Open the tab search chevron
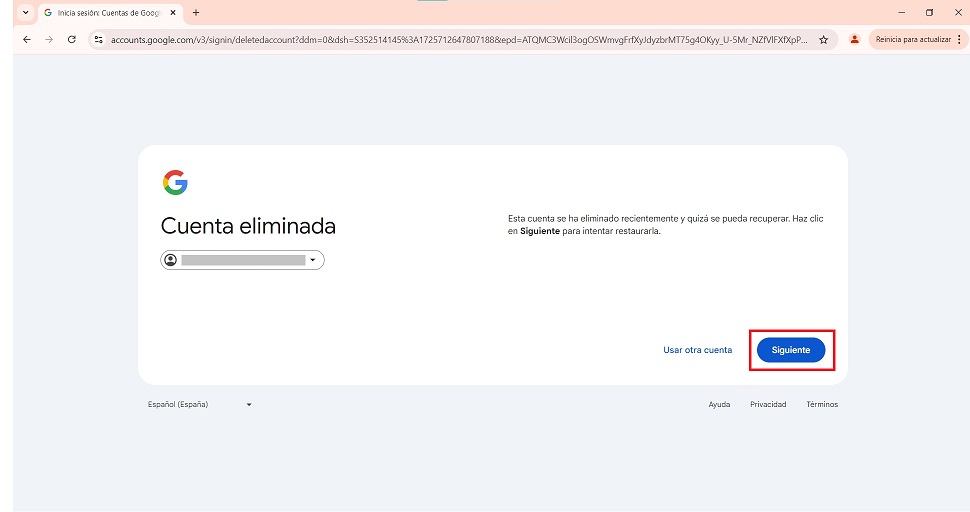Image resolution: width=970 pixels, height=512 pixels. click(x=25, y=12)
